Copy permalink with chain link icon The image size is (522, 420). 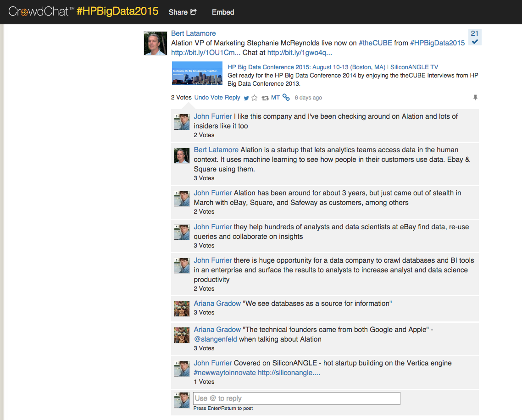click(x=286, y=97)
